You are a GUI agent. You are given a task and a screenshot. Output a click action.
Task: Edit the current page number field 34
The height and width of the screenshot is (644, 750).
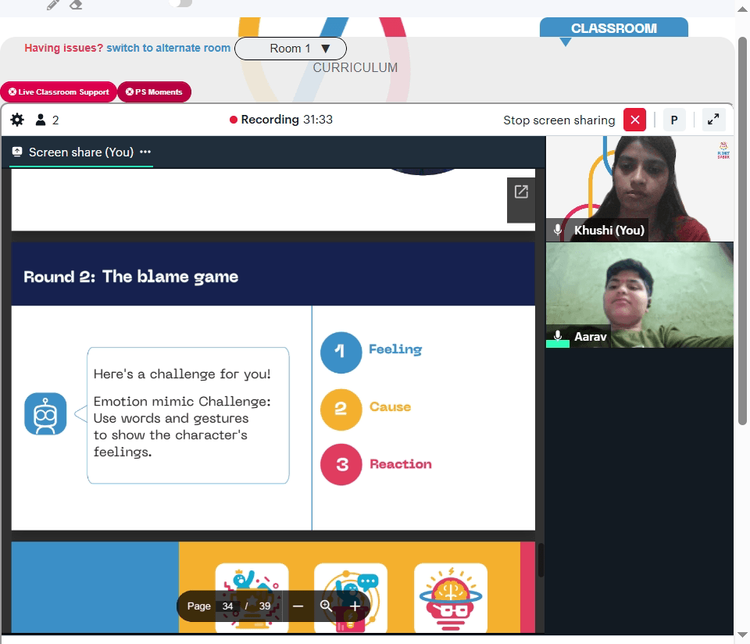(x=228, y=606)
